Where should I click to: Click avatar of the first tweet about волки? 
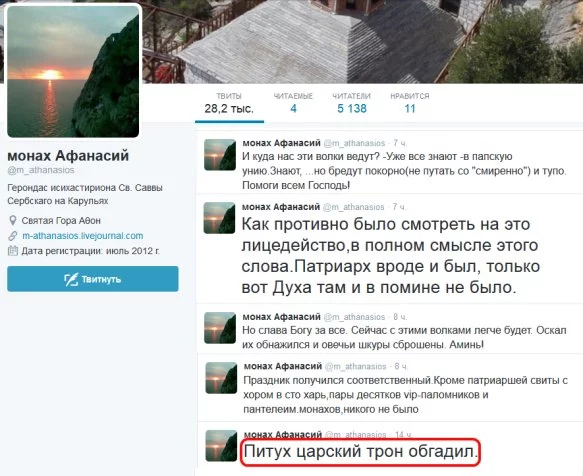220,155
